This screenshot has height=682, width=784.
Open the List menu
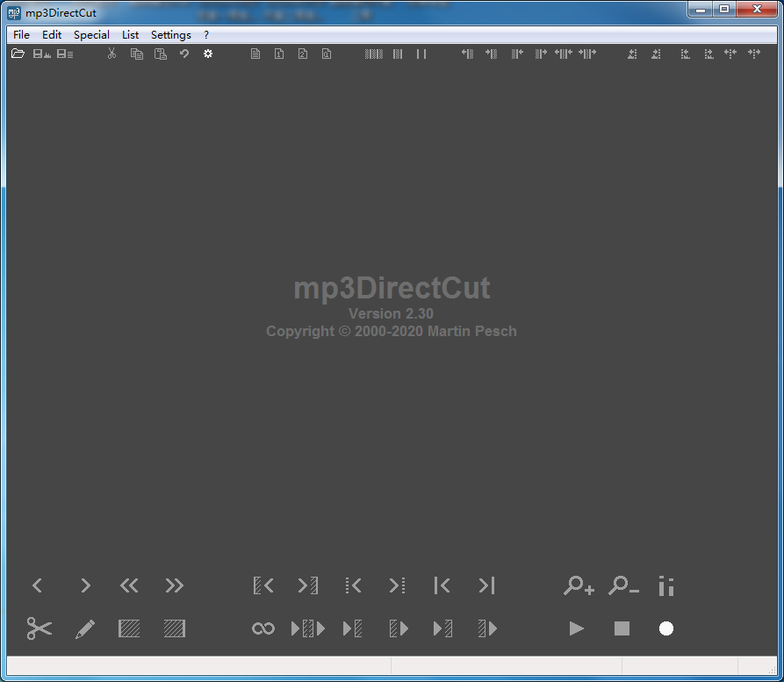point(130,35)
